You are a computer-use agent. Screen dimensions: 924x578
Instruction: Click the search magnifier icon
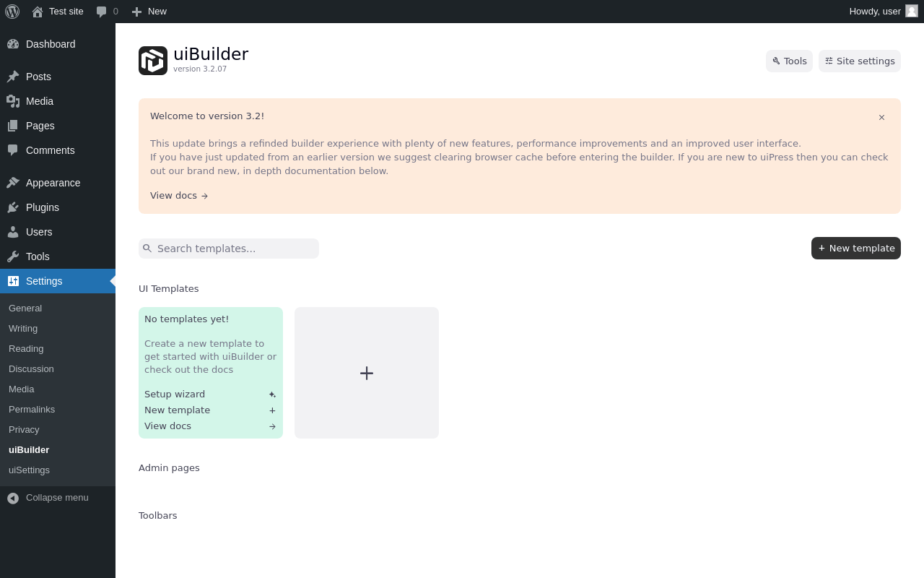147,249
